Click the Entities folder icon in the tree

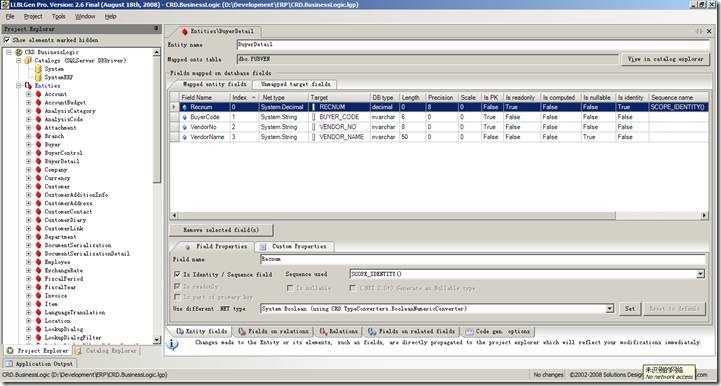(29, 86)
